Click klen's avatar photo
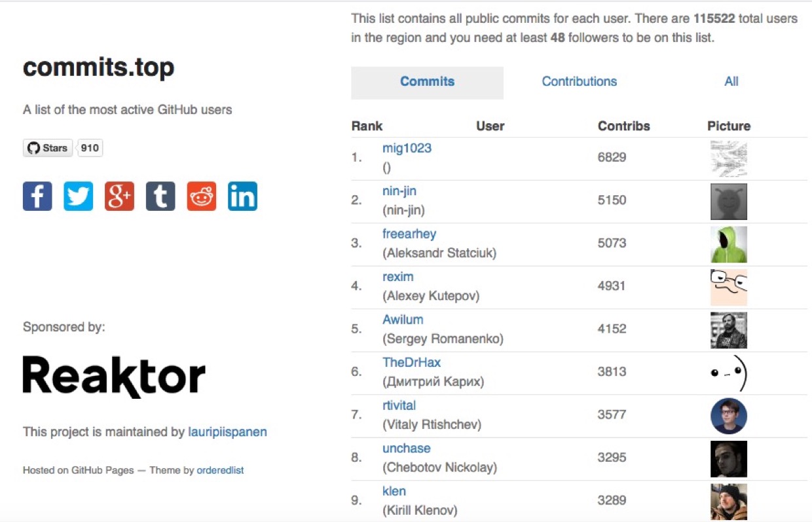The height and width of the screenshot is (522, 812). click(x=729, y=501)
